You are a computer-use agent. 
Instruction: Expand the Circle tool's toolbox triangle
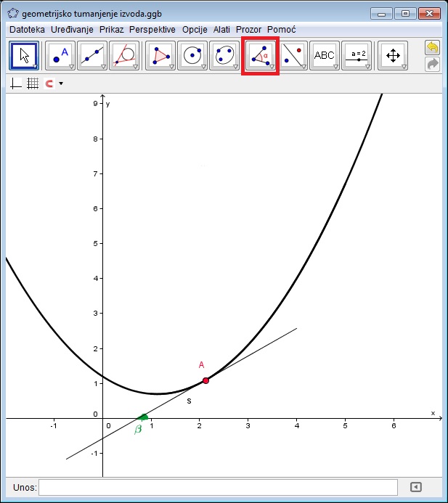tap(203, 67)
